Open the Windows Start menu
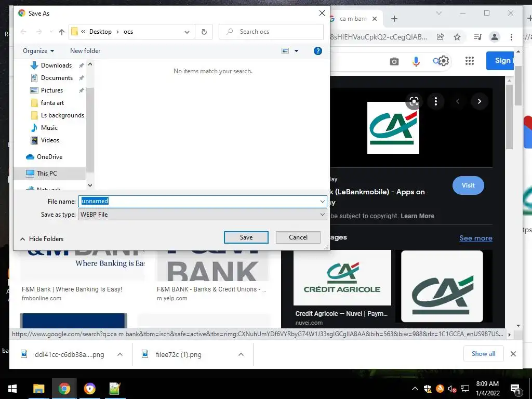The width and height of the screenshot is (532, 399). pos(12,389)
